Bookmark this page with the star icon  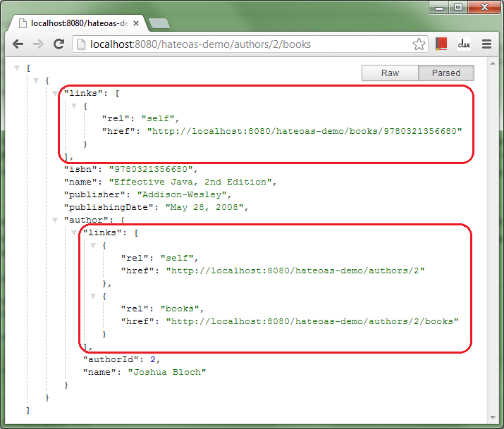(419, 44)
